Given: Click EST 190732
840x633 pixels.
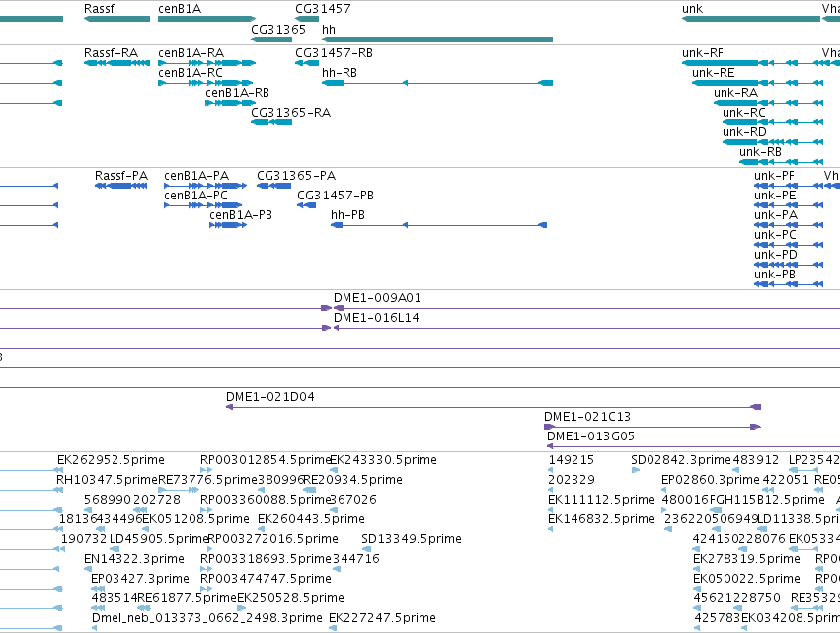Looking at the screenshot, I should click(x=84, y=538).
